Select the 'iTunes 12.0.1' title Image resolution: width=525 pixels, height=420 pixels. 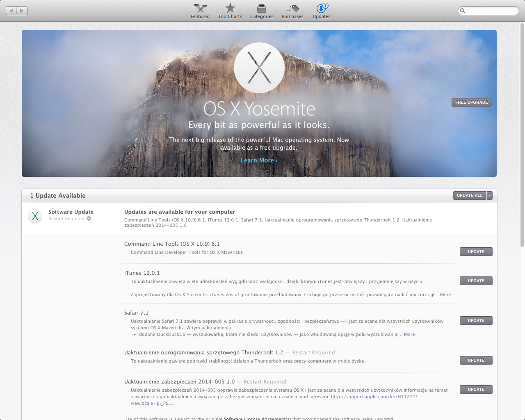tap(142, 273)
